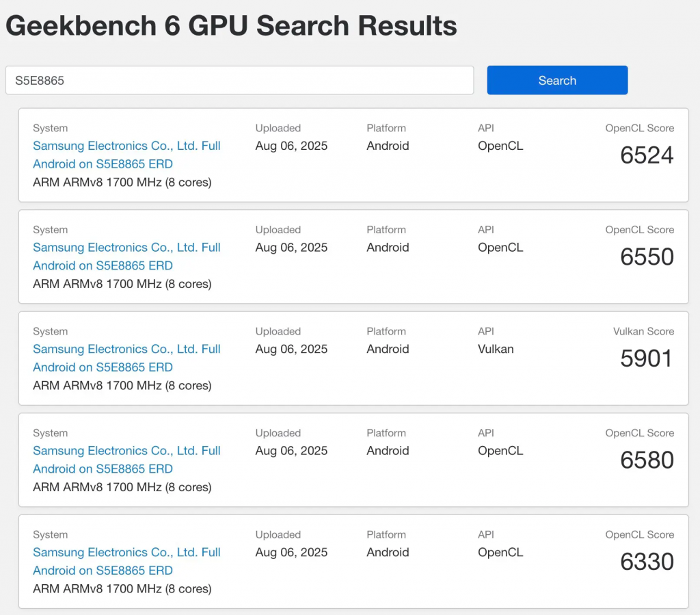700x615 pixels.
Task: Click the S5E8865 search input field
Action: coord(239,81)
